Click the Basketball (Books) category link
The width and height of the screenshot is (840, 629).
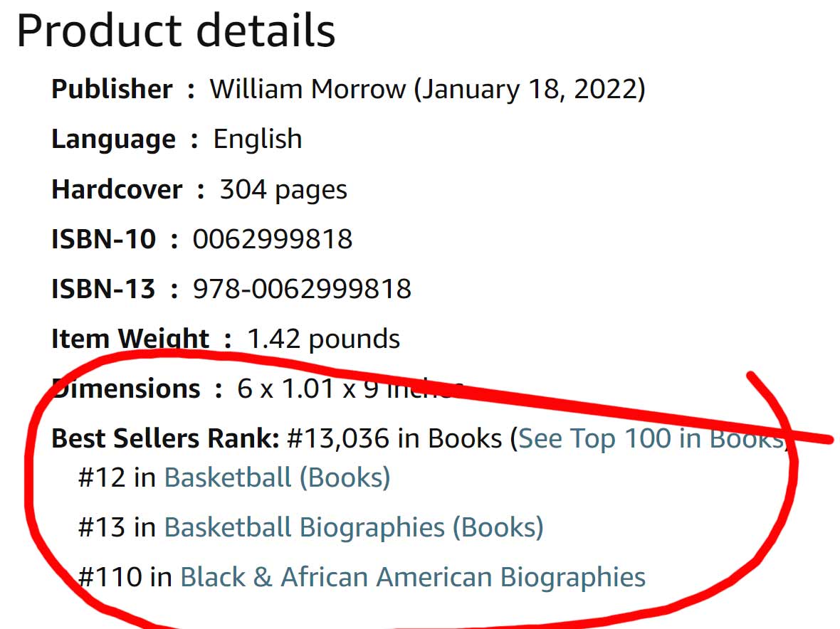tap(277, 477)
